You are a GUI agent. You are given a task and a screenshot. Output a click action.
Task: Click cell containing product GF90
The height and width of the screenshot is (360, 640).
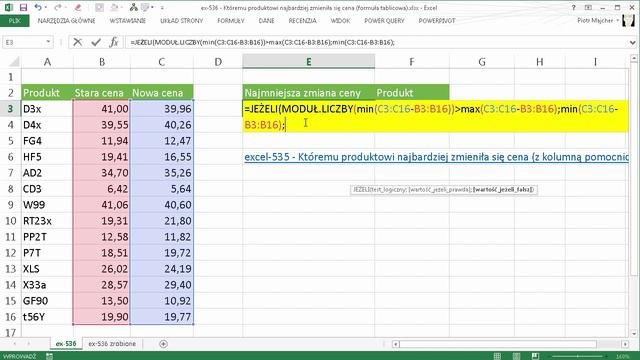47,301
